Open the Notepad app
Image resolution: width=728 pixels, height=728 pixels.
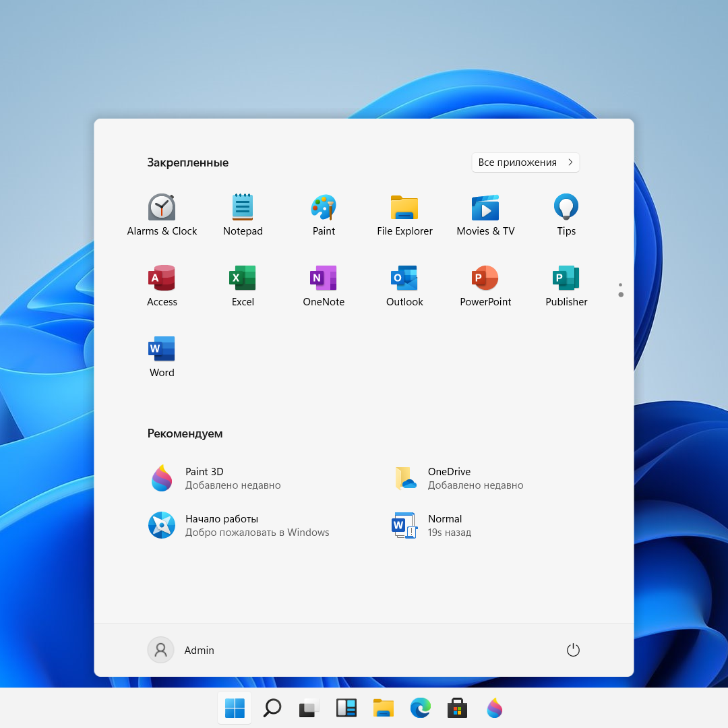243,214
